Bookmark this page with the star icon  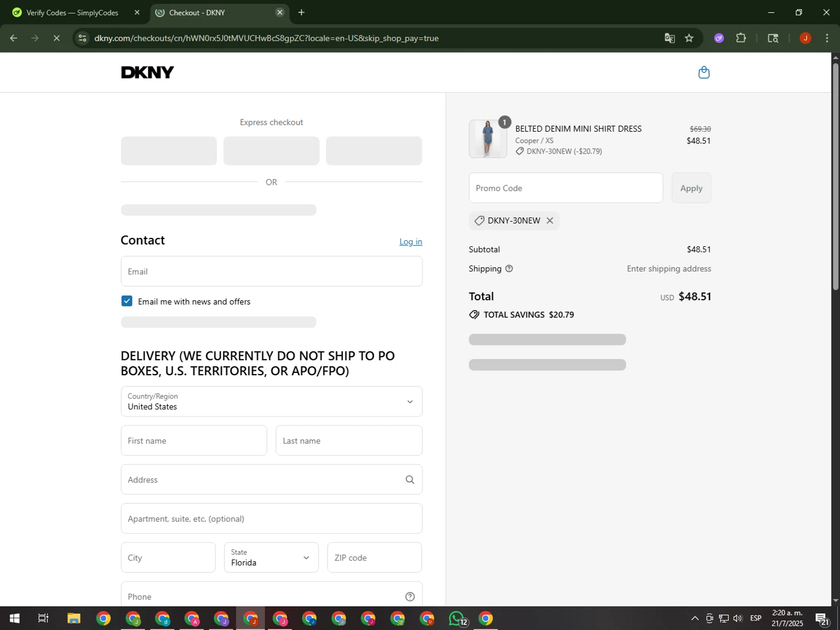pyautogui.click(x=689, y=38)
